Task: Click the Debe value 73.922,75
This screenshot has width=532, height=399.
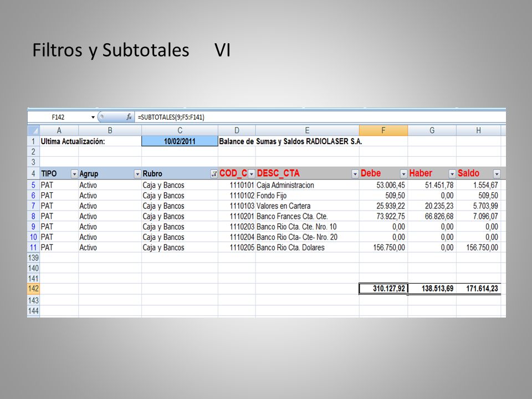Action: click(383, 216)
